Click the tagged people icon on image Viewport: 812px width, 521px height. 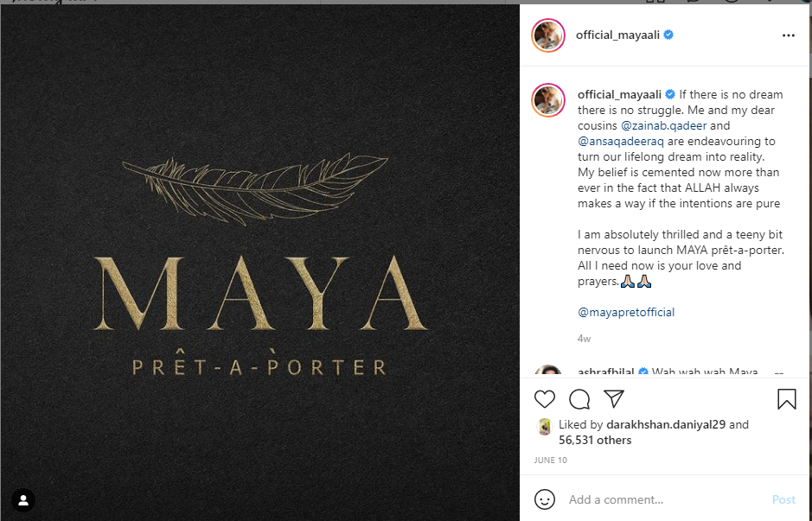(x=23, y=500)
